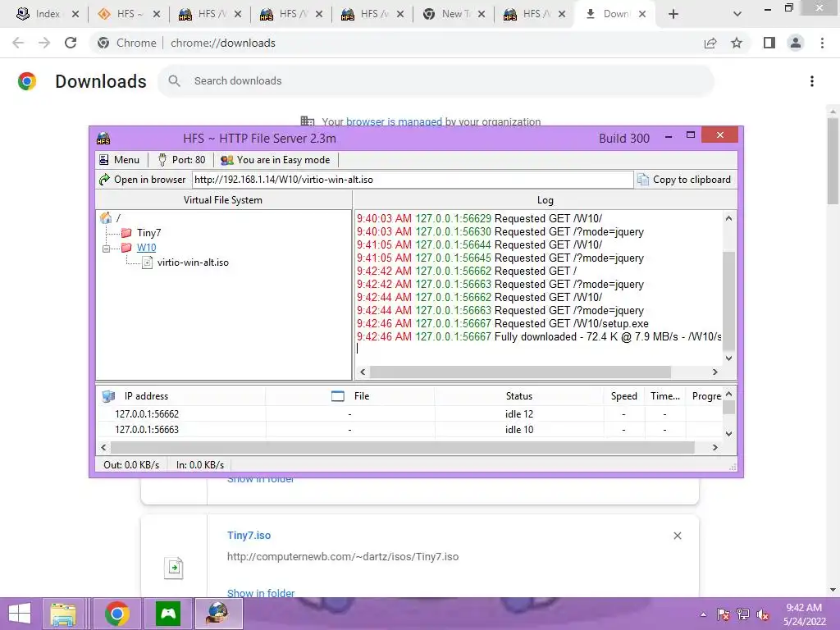Click connections list scroll down arrow

tap(728, 433)
